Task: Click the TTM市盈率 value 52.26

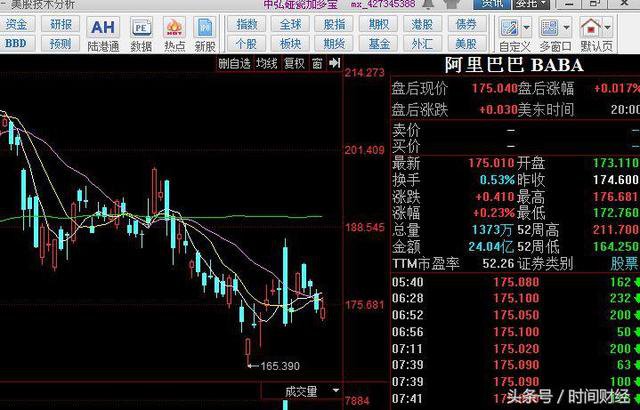Action: point(498,264)
